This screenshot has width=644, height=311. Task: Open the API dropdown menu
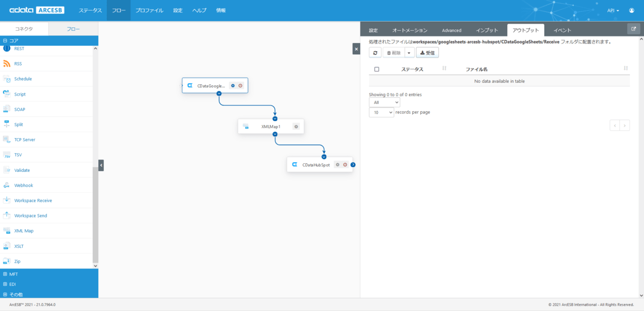[x=613, y=10]
